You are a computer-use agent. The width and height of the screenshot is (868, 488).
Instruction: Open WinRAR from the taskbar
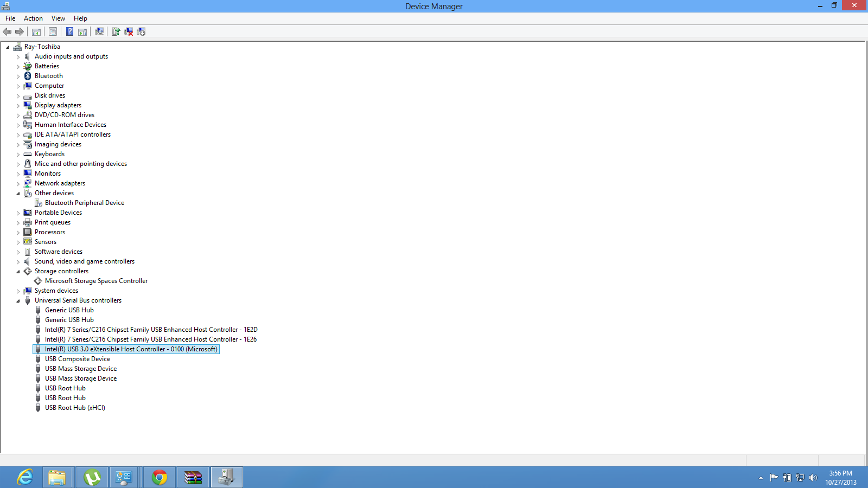tap(193, 477)
